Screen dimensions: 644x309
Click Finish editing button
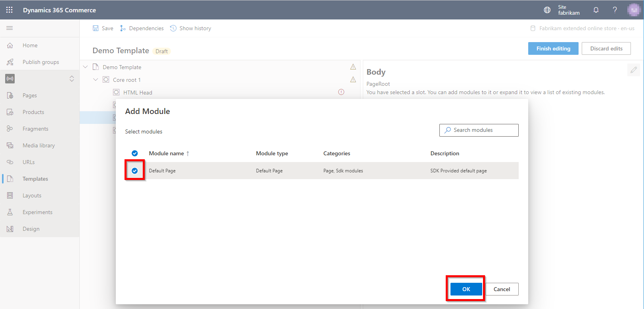click(x=553, y=48)
